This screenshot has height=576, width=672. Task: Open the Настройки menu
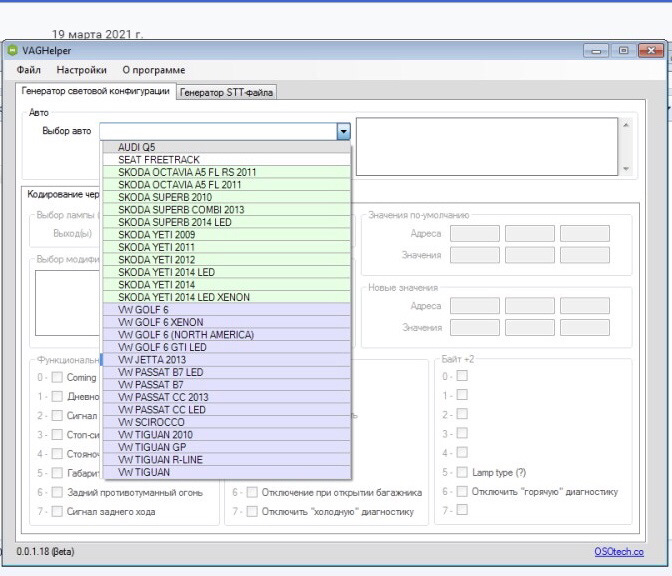[x=81, y=70]
